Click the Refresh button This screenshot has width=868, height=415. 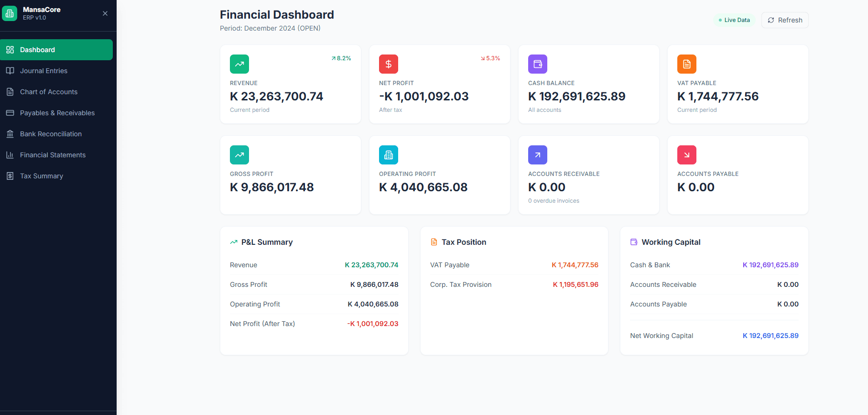785,20
